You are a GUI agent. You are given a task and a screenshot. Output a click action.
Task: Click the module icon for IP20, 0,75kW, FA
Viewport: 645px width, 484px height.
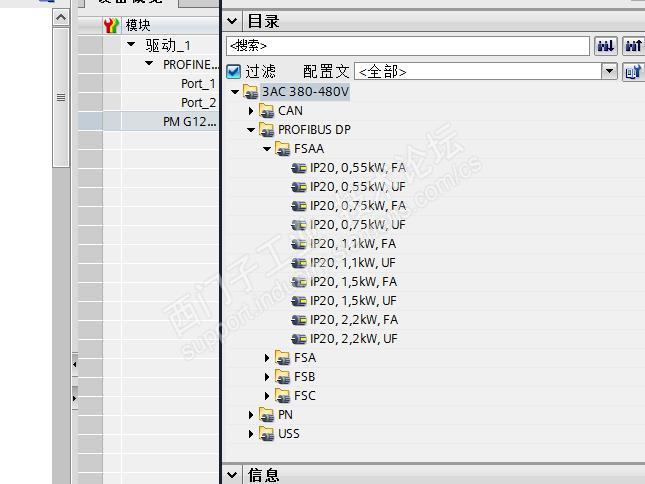(299, 206)
